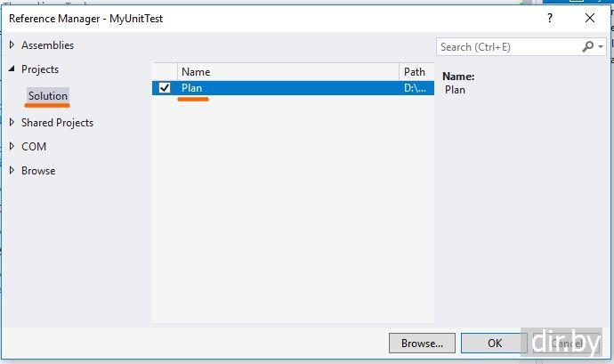Click the Path column header
Image resolution: width=614 pixels, height=364 pixels.
pos(416,71)
